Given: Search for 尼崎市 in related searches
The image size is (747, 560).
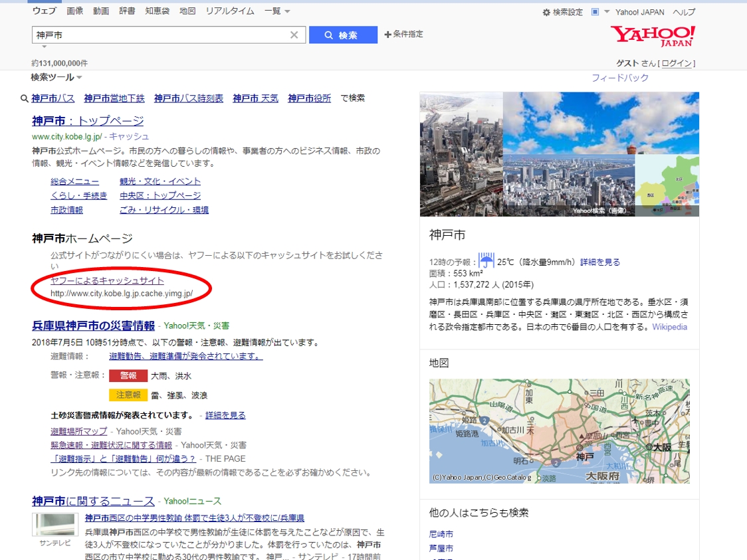Looking at the screenshot, I should click(x=441, y=534).
